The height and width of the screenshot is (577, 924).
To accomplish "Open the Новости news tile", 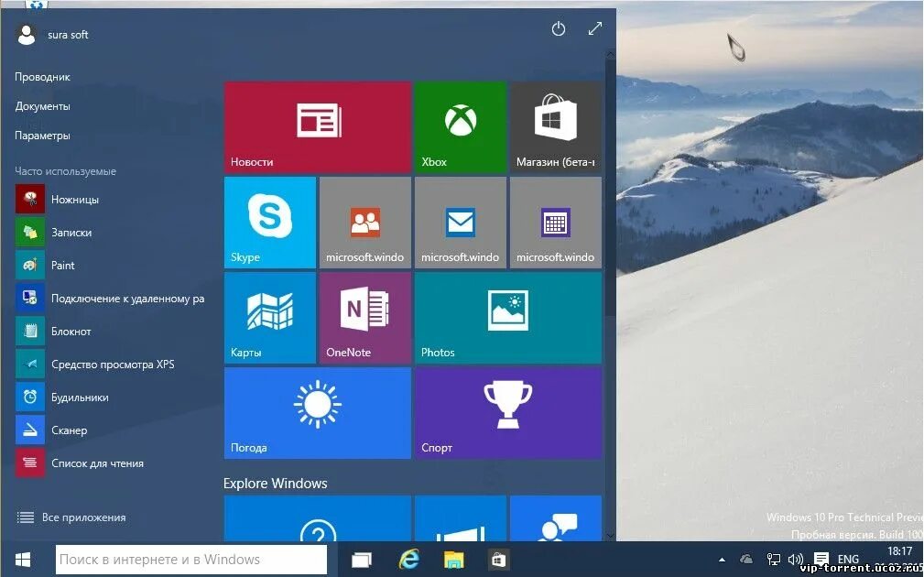I will point(318,127).
